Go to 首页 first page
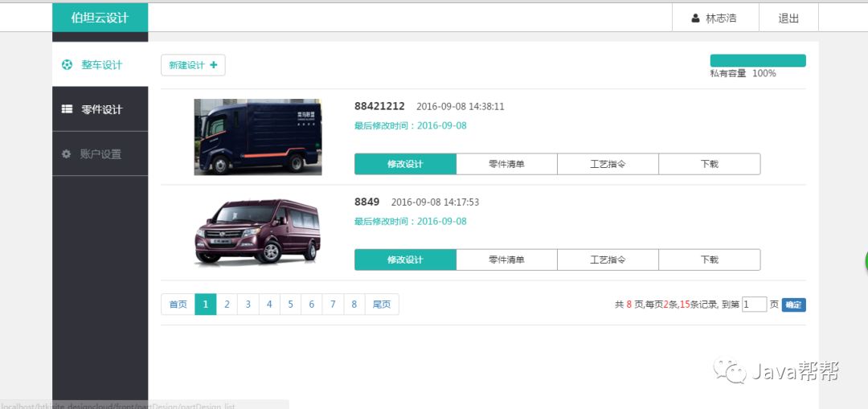Image resolution: width=868 pixels, height=409 pixels. (x=178, y=305)
